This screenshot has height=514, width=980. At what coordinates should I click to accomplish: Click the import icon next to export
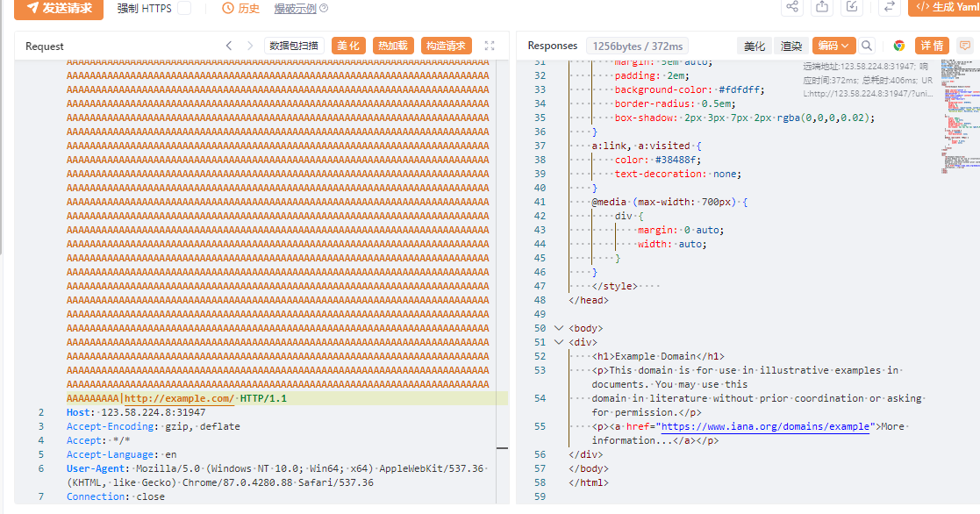851,8
